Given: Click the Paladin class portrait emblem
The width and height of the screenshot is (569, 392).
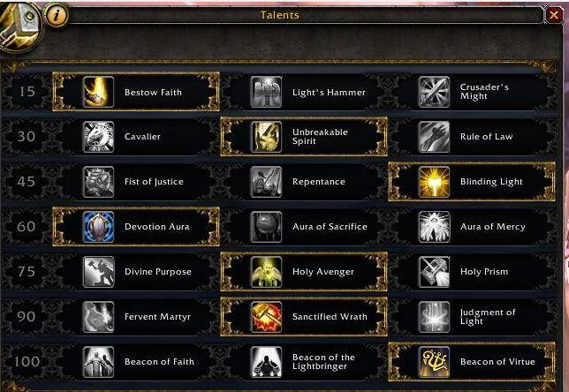Looking at the screenshot, I should [x=20, y=27].
